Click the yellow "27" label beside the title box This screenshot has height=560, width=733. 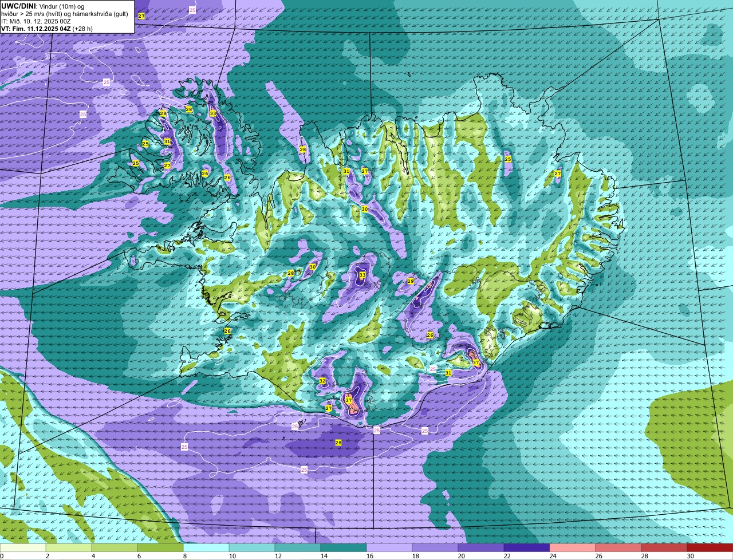pyautogui.click(x=141, y=16)
